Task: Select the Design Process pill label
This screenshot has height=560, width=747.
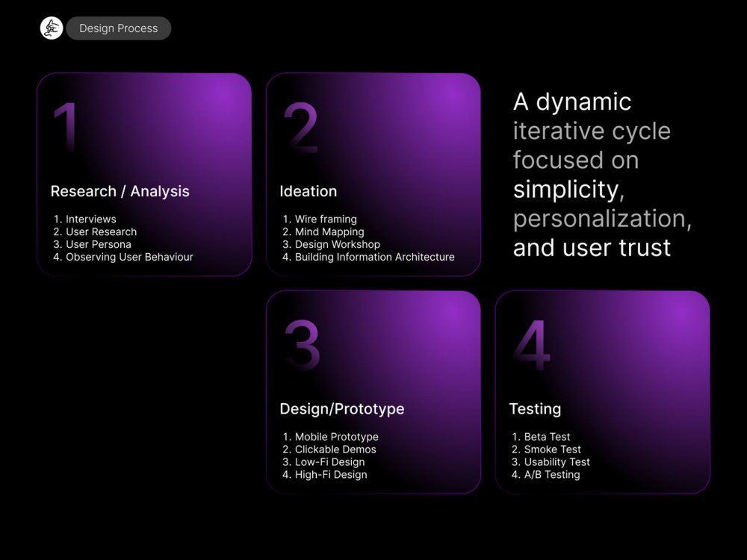Action: [119, 28]
